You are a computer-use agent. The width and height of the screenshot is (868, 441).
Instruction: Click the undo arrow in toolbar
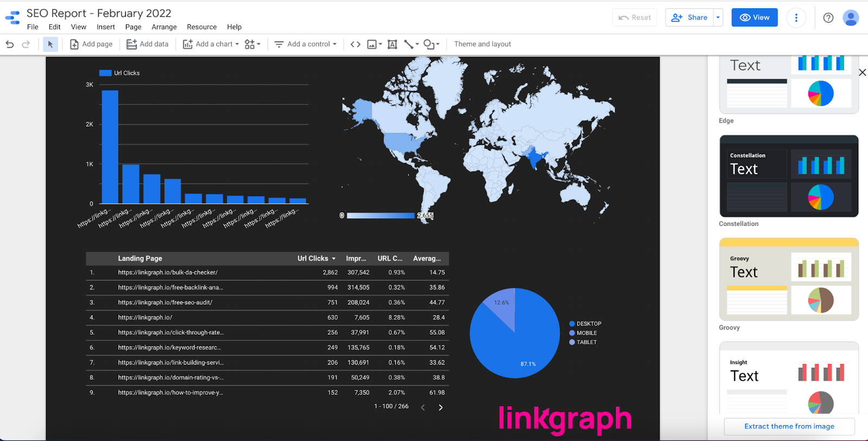[10, 45]
